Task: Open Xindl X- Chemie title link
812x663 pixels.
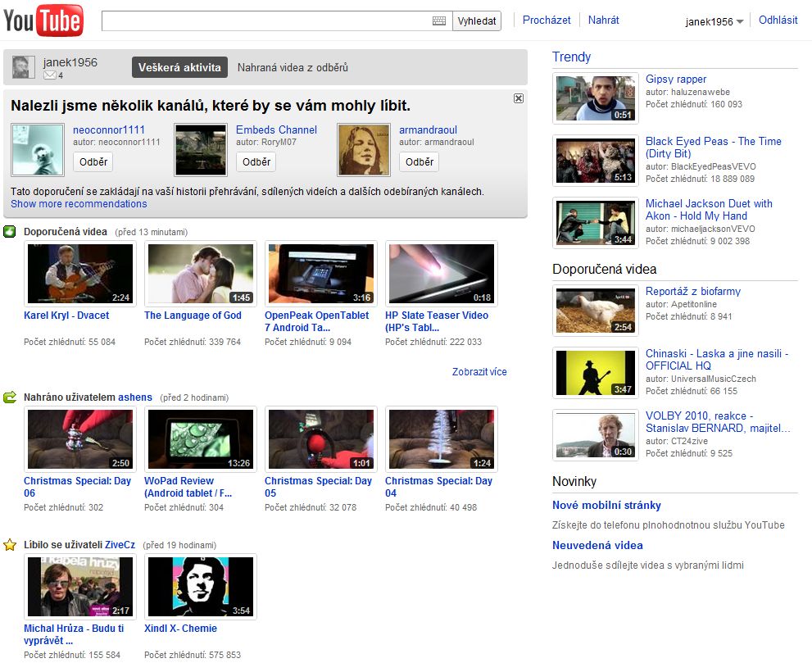Action: tap(180, 629)
